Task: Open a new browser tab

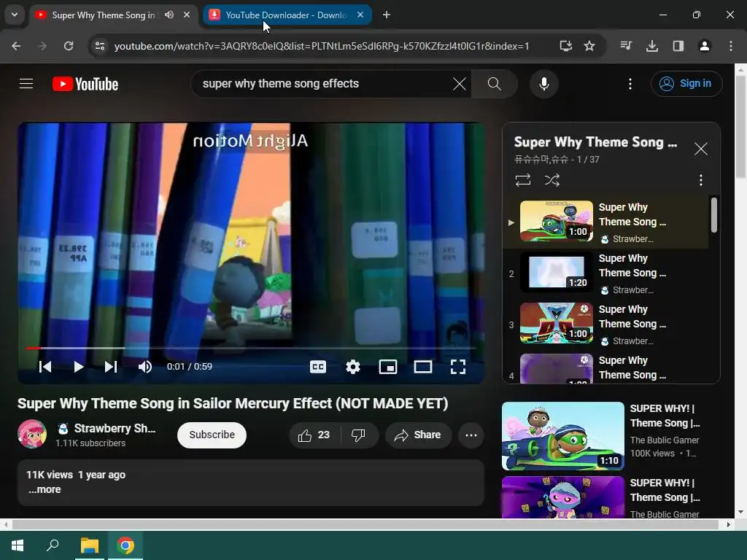Action: tap(387, 15)
